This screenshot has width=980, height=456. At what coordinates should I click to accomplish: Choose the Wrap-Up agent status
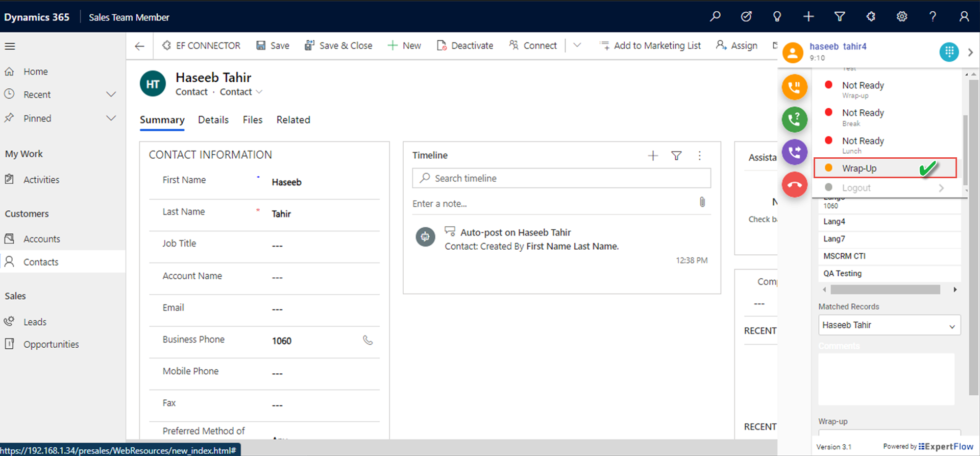859,169
